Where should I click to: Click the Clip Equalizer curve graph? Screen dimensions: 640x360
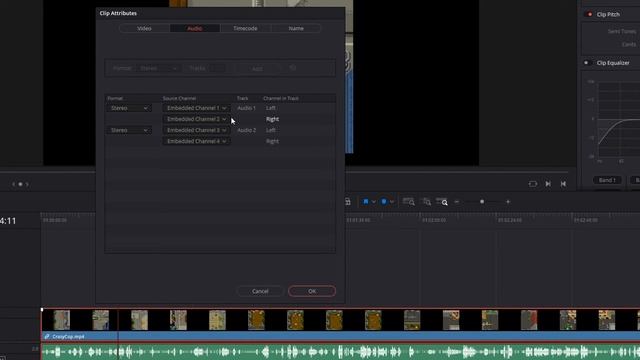point(619,119)
